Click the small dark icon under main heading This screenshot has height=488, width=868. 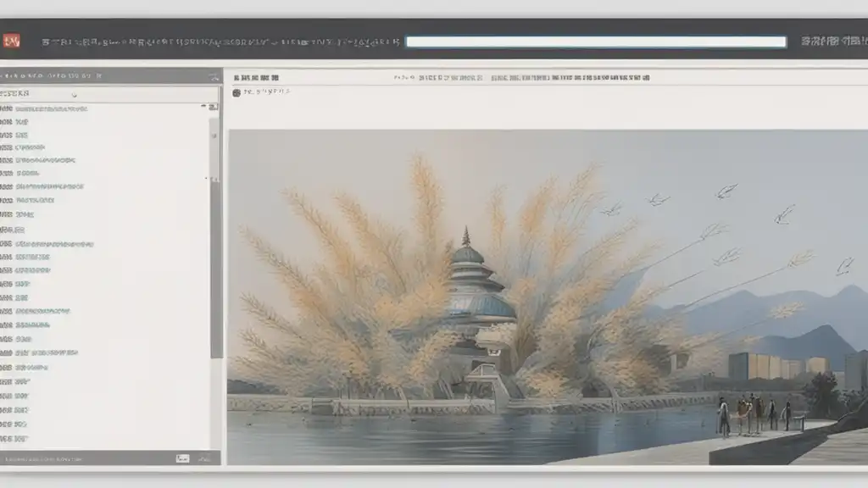click(236, 93)
